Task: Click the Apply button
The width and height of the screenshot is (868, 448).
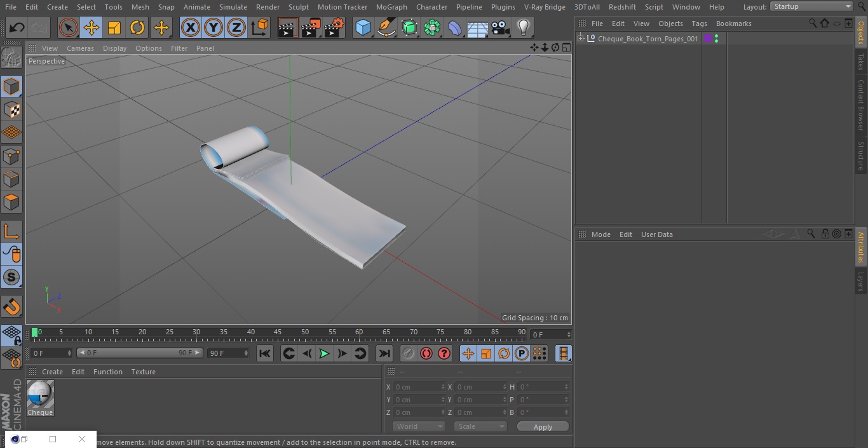Action: 543,427
